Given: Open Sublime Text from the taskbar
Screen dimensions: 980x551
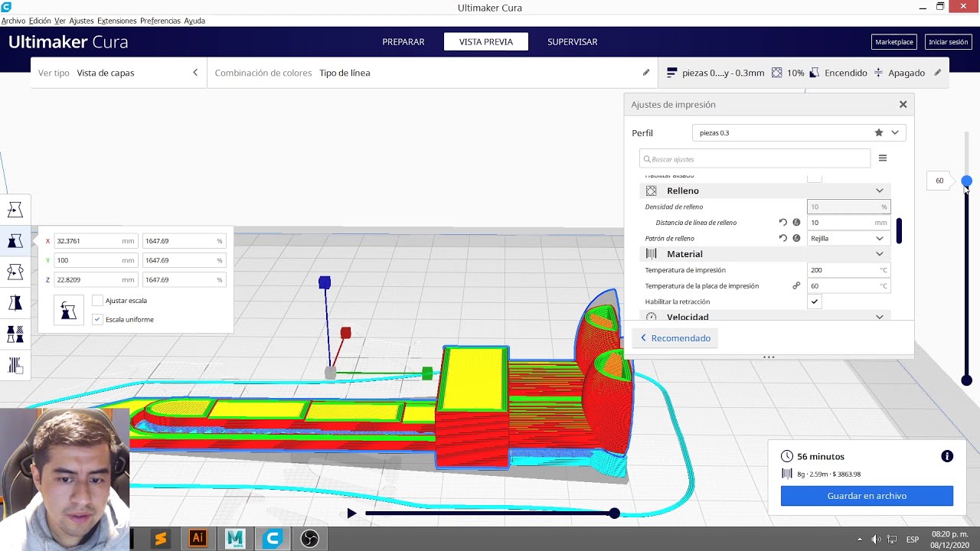Looking at the screenshot, I should coord(160,538).
